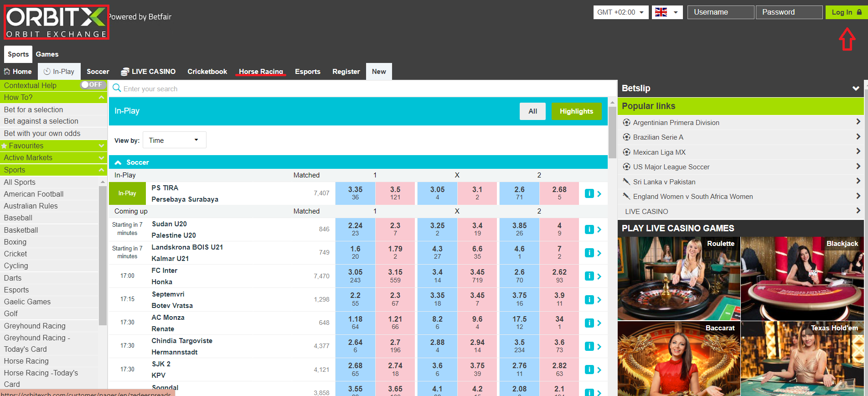Open the Cricketbook menu item

click(207, 72)
